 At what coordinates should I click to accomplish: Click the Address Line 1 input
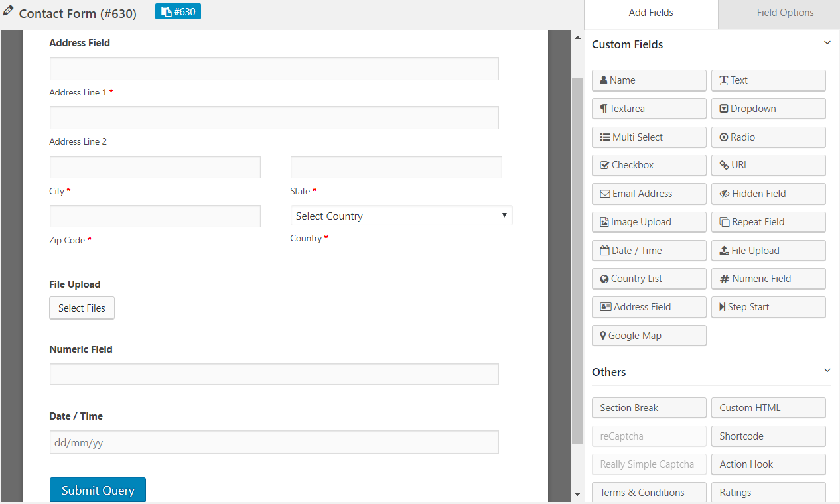[274, 69]
